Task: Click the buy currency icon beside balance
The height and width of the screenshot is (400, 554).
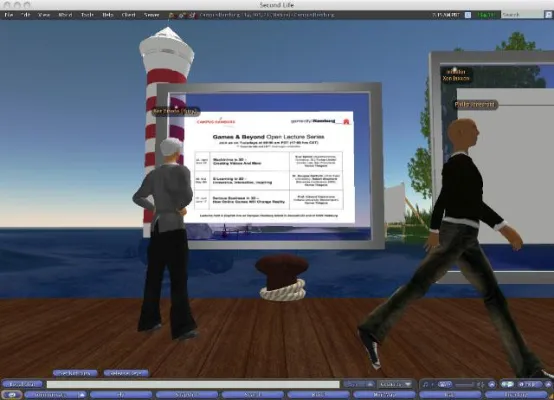Action: (x=468, y=15)
